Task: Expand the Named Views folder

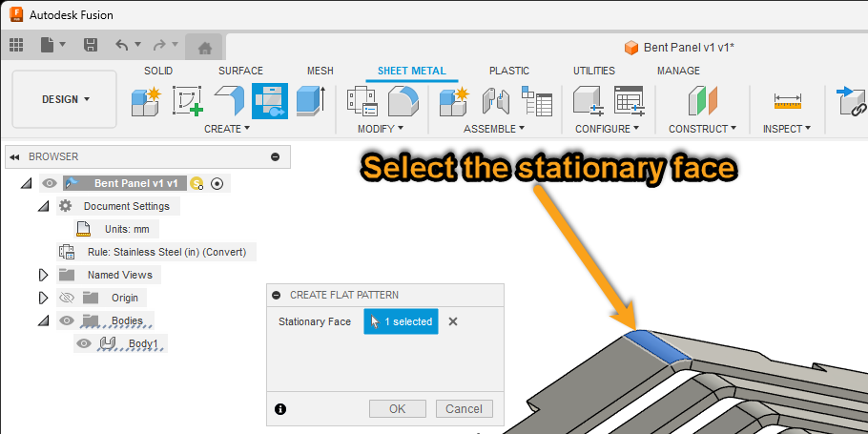Action: coord(43,275)
